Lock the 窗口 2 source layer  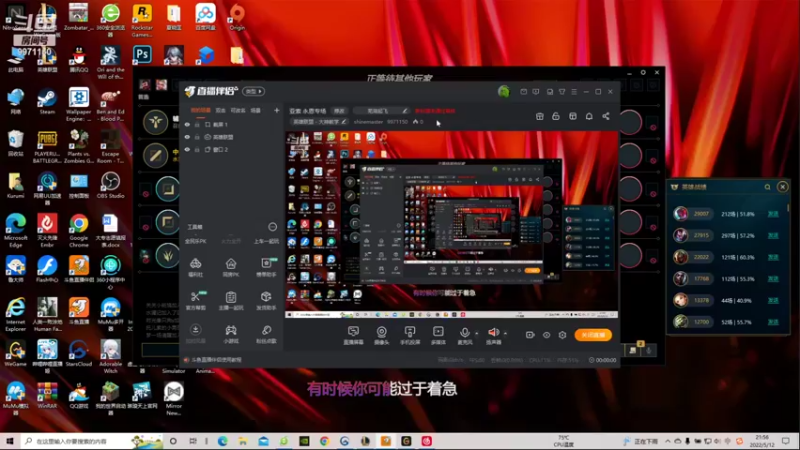pyautogui.click(x=197, y=149)
